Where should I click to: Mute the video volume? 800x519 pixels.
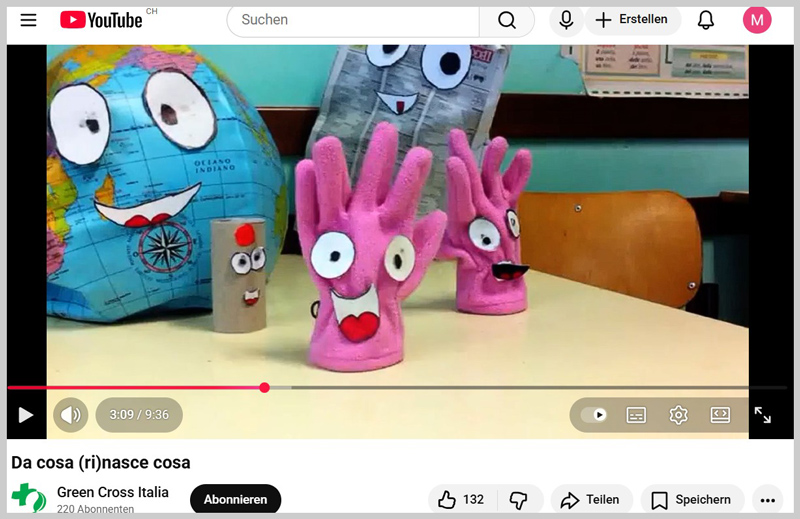pyautogui.click(x=70, y=414)
